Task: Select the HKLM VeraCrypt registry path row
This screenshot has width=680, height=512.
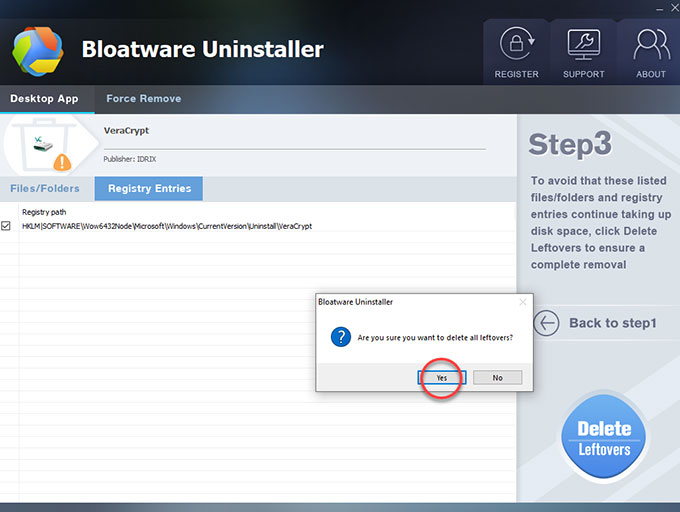Action: coord(258,226)
